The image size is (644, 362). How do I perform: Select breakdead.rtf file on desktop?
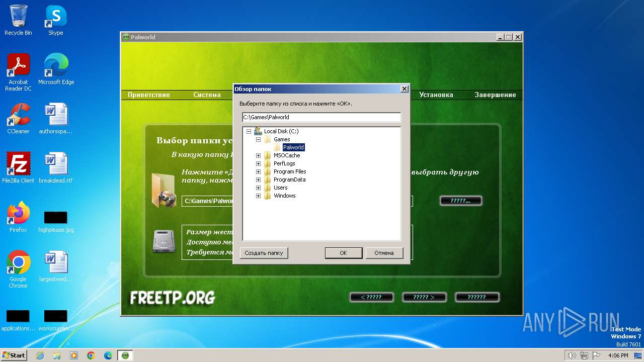(x=55, y=168)
